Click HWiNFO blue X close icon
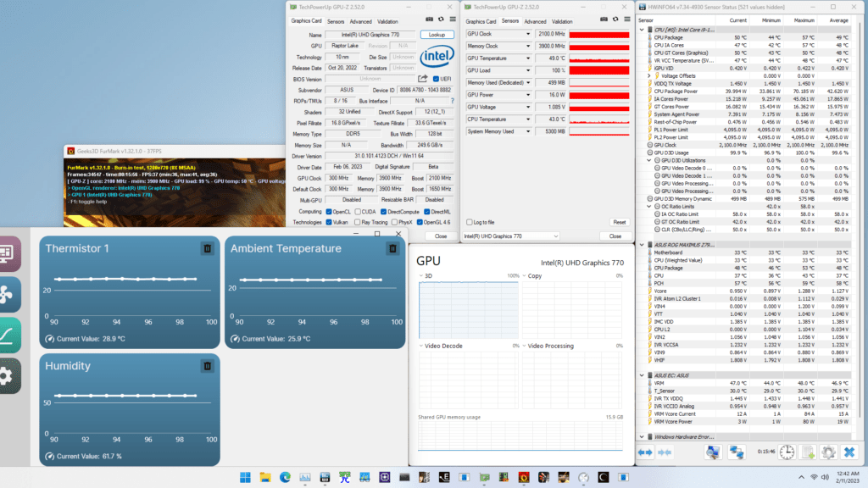 849,452
